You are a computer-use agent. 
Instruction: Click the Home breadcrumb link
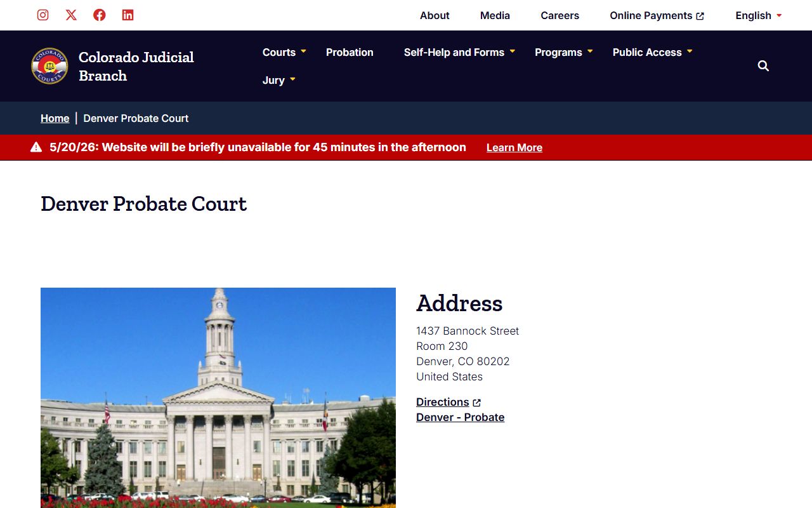point(55,118)
